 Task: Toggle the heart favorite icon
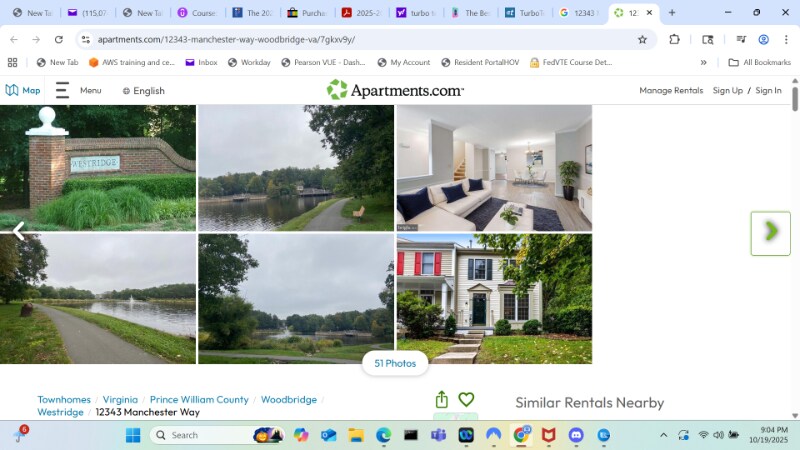pyautogui.click(x=466, y=400)
